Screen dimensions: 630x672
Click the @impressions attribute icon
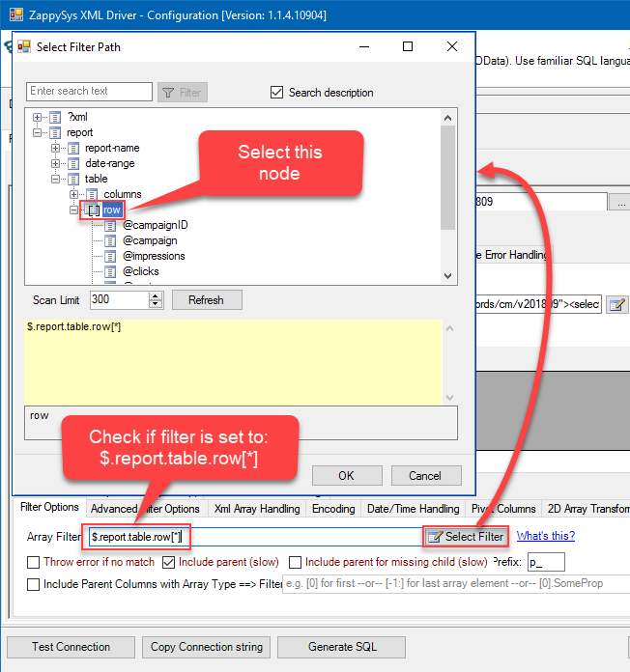[110, 256]
